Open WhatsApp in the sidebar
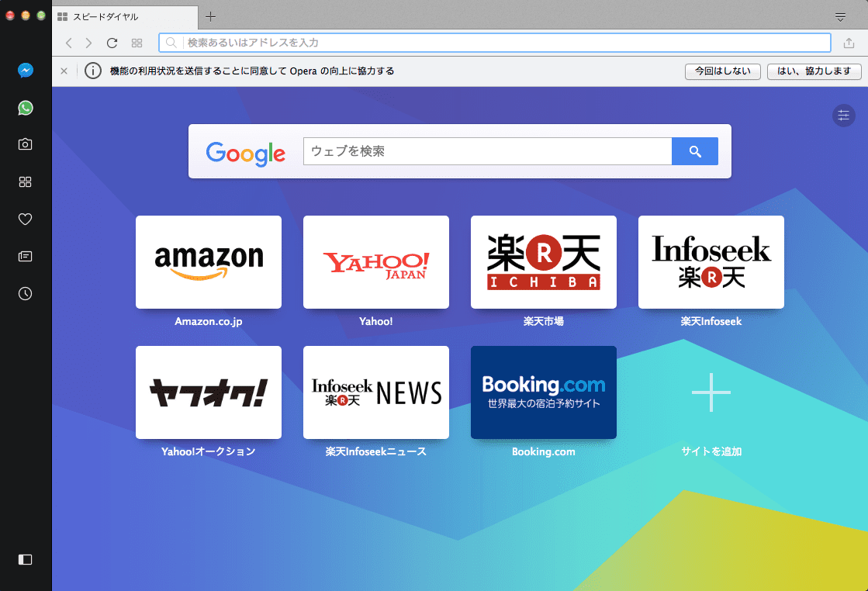This screenshot has height=591, width=868. coord(26,107)
